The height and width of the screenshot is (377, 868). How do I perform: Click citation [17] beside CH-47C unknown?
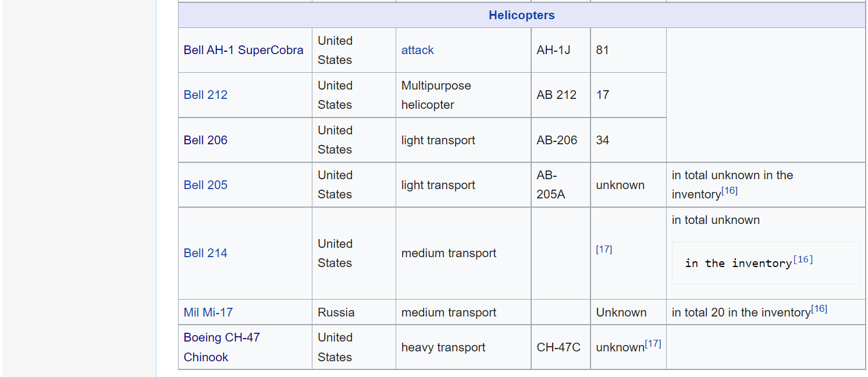[x=653, y=343]
